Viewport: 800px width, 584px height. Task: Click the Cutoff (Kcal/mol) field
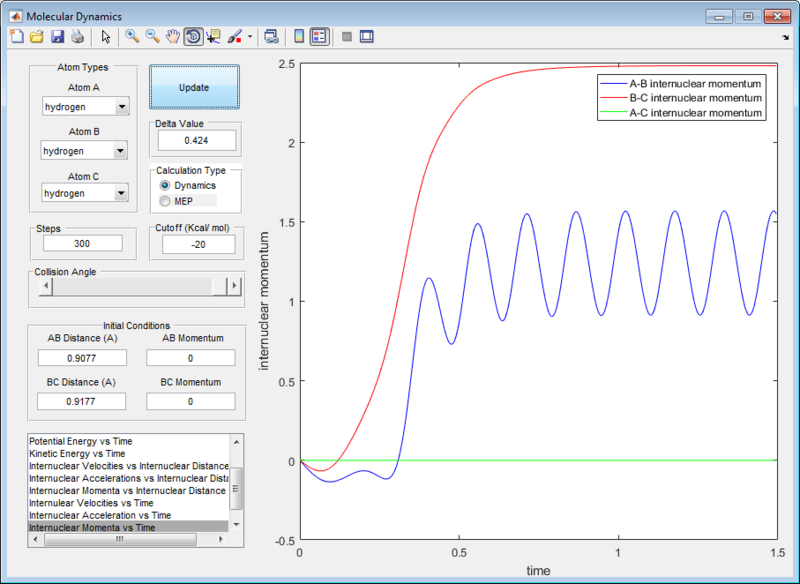click(x=198, y=244)
